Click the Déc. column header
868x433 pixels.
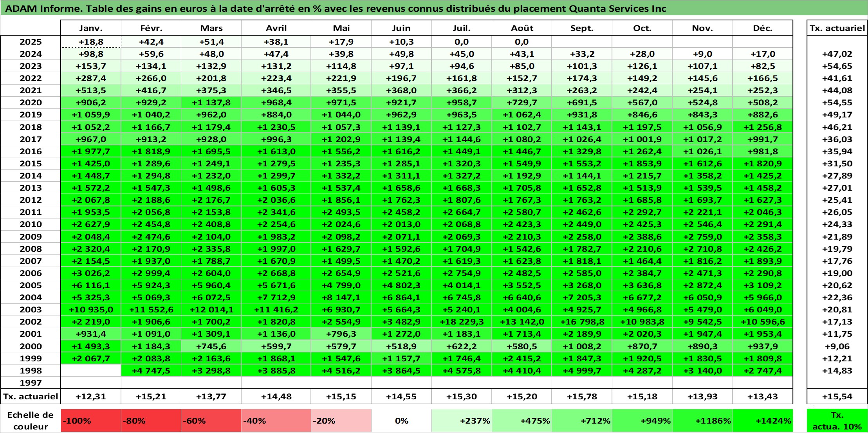click(763, 28)
